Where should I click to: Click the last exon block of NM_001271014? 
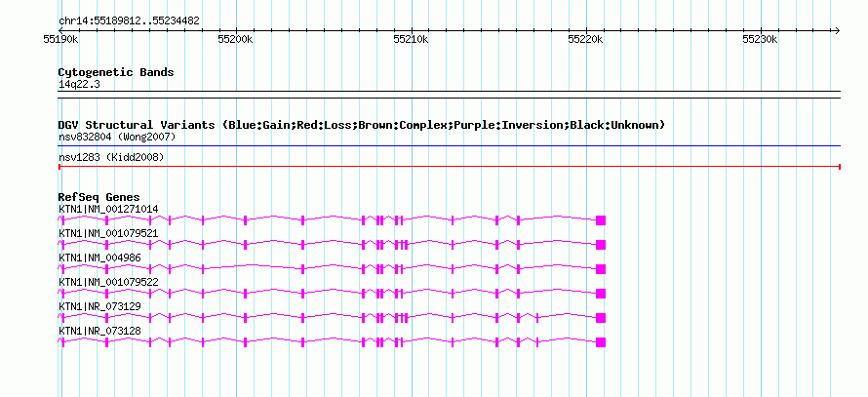point(601,220)
